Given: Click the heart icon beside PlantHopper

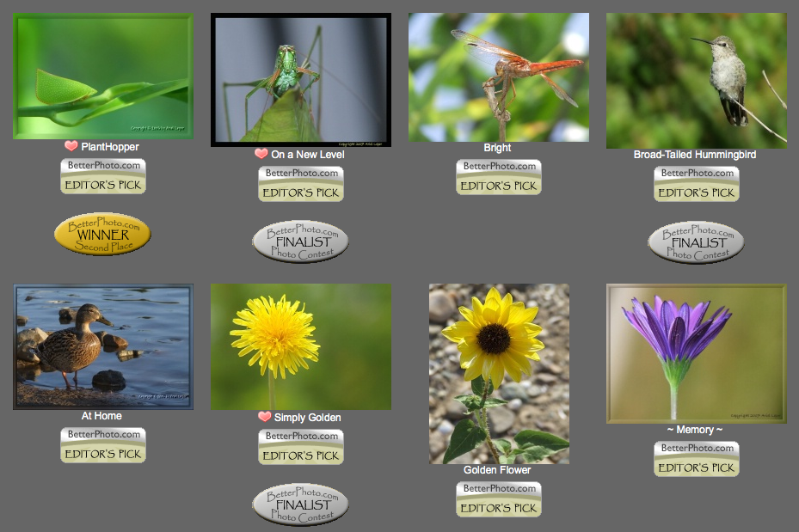Looking at the screenshot, I should 71,146.
